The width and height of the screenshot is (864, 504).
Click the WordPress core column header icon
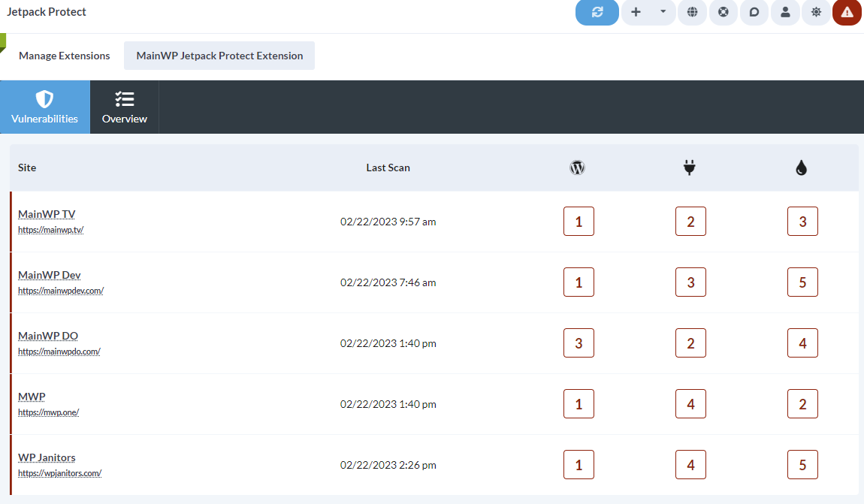click(577, 167)
